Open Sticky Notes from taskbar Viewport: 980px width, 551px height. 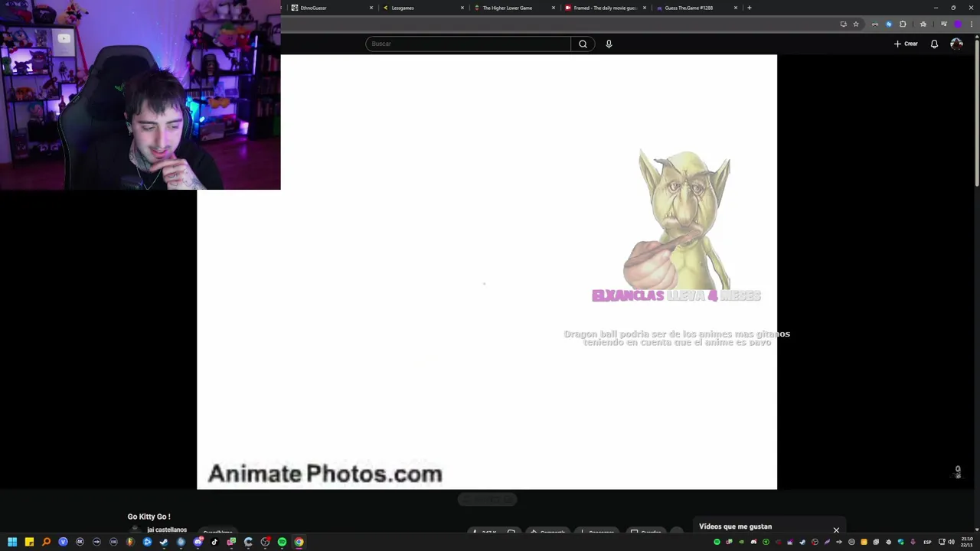tap(29, 542)
